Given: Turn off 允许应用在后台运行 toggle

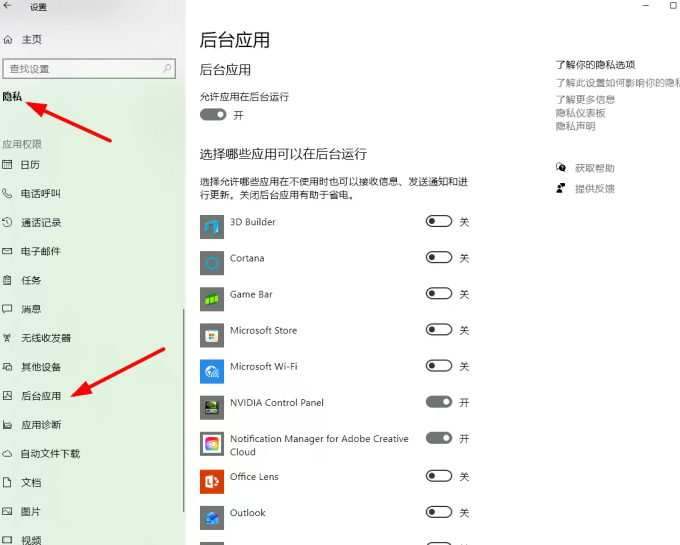Looking at the screenshot, I should pyautogui.click(x=213, y=114).
